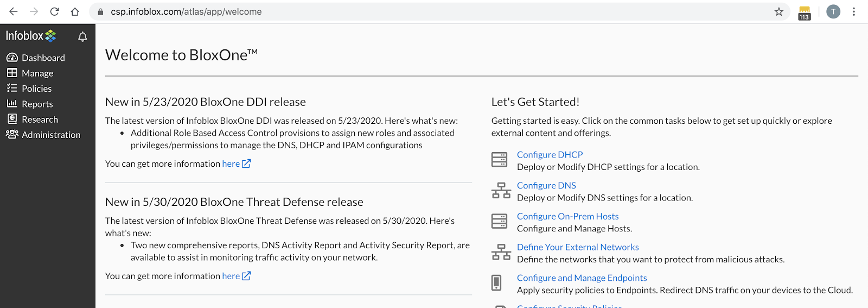Click Configure and Manage Endpoints link

tap(582, 278)
